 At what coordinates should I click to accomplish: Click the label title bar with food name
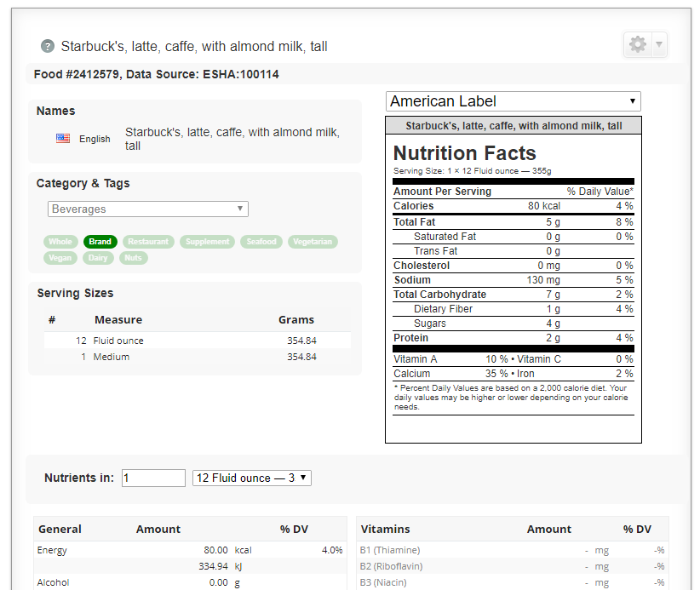514,126
